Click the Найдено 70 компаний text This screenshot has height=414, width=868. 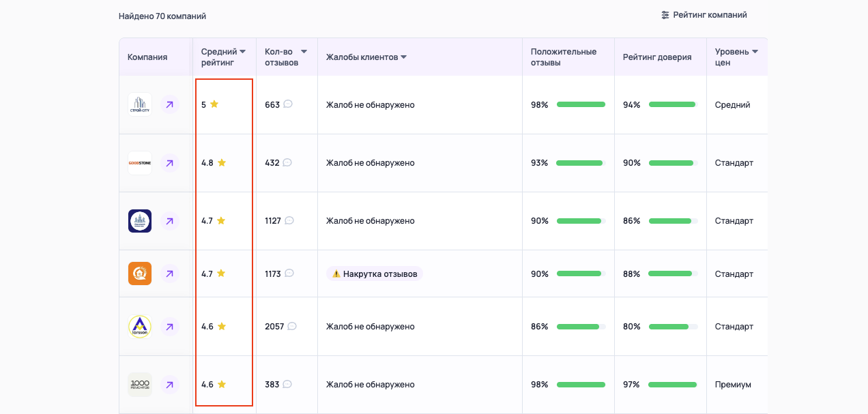click(162, 16)
